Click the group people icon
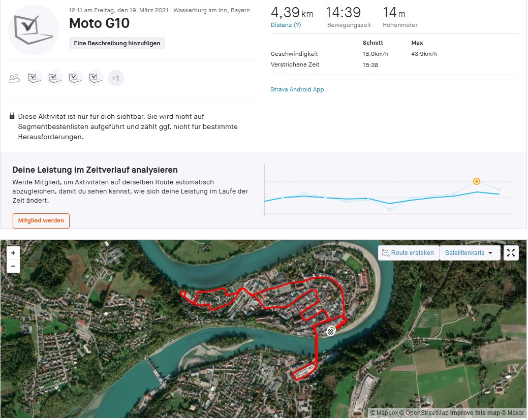Image resolution: width=528 pixels, height=420 pixels. tap(14, 78)
